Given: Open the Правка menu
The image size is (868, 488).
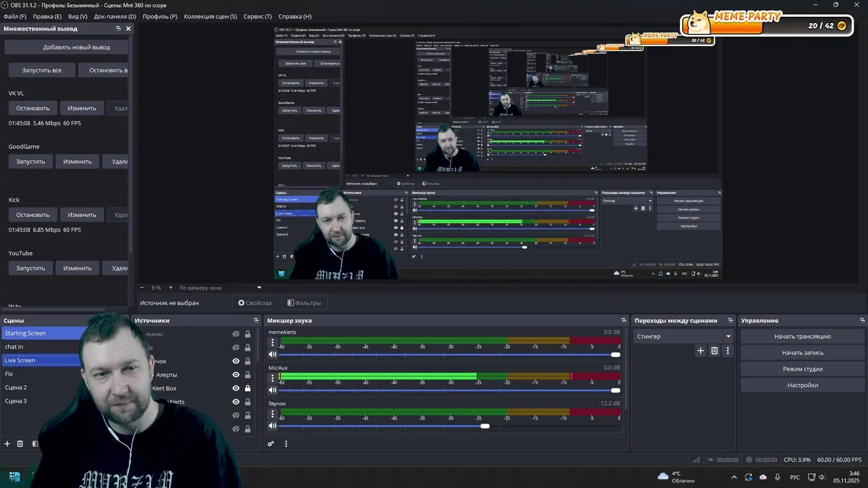Looking at the screenshot, I should click(x=47, y=16).
